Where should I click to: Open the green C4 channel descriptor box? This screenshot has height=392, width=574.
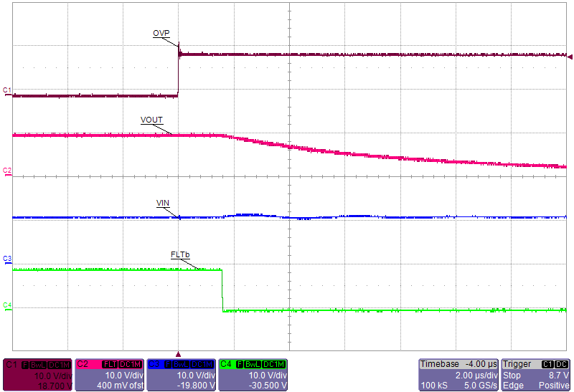pyautogui.click(x=253, y=375)
